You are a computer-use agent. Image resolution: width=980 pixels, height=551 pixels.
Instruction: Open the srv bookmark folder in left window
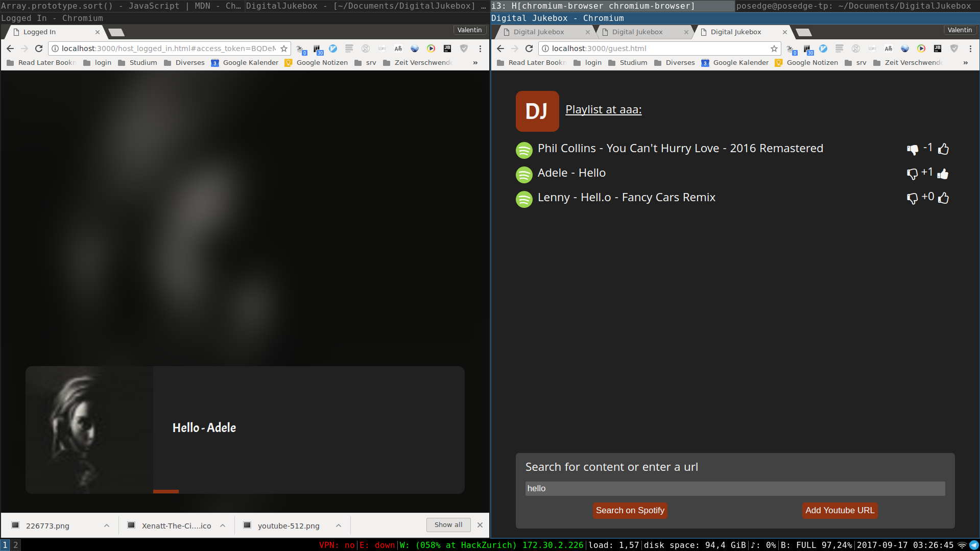(366, 63)
